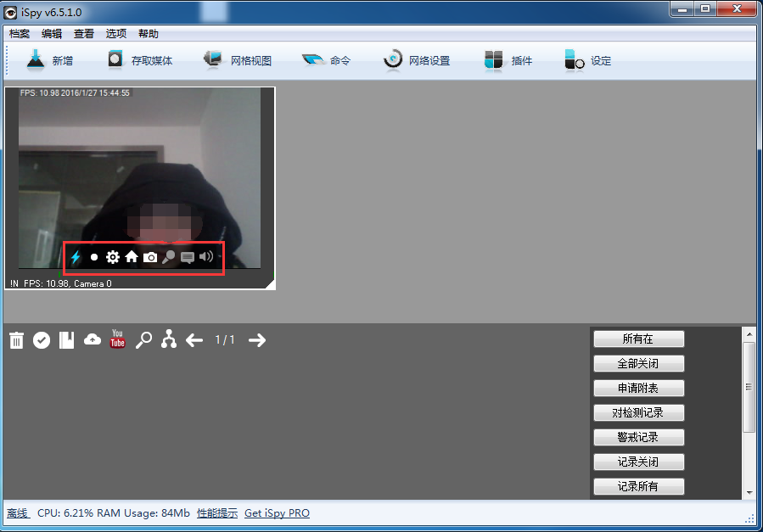Screen dimensions: 763x532
Task: Open the 查看 (View) menu
Action: [84, 34]
